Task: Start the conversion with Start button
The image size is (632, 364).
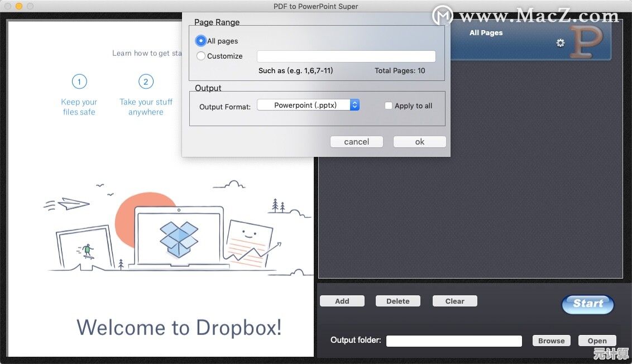Action: click(587, 304)
